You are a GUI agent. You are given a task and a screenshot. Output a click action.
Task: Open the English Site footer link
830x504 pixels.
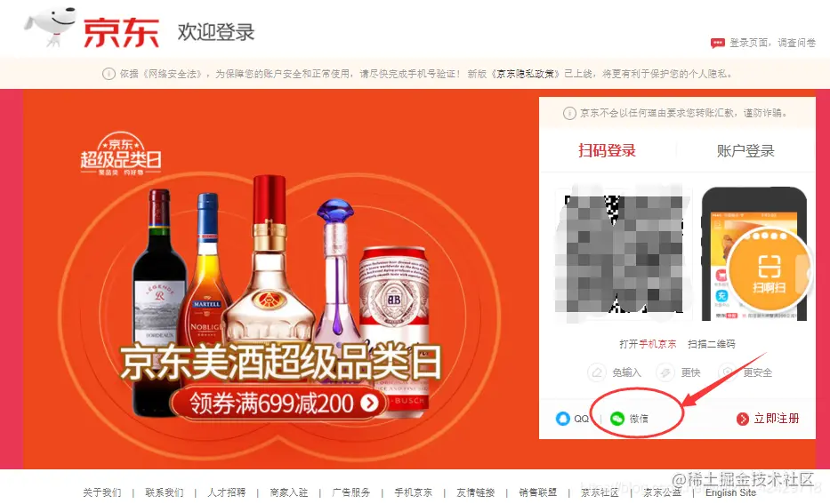coord(730,492)
